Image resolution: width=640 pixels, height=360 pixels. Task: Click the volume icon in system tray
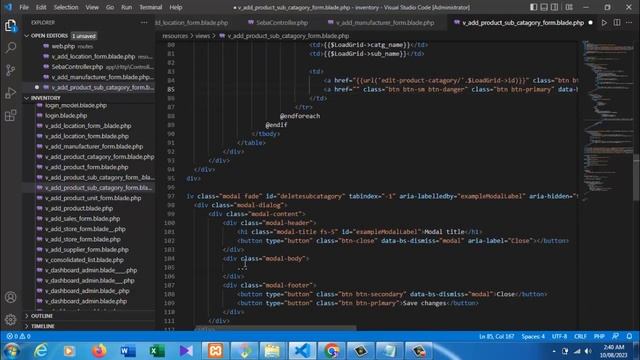(588, 351)
